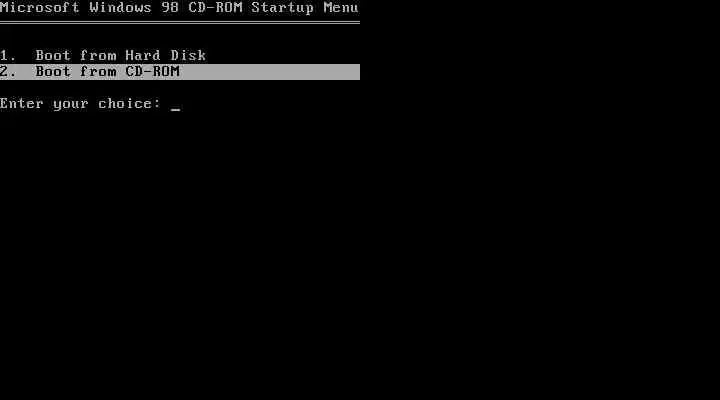Click the word Boot in highlighted option two

(53, 72)
